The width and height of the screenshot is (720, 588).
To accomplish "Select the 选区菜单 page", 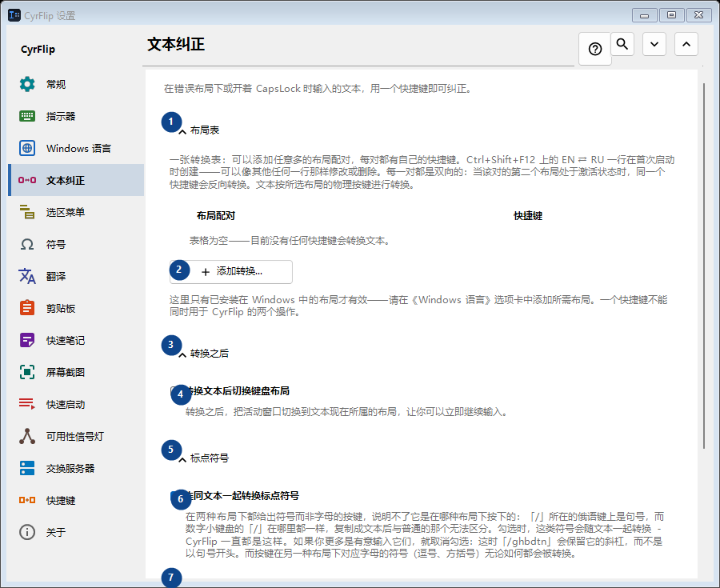I will [76, 212].
